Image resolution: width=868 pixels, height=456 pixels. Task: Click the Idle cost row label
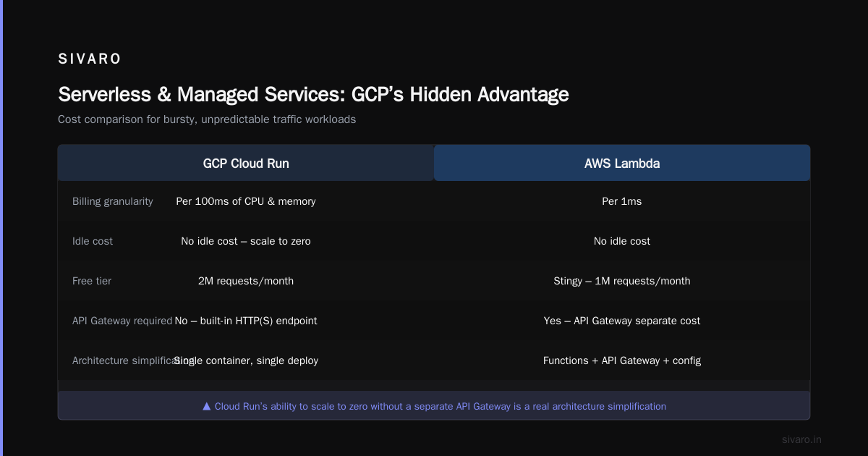(x=93, y=241)
